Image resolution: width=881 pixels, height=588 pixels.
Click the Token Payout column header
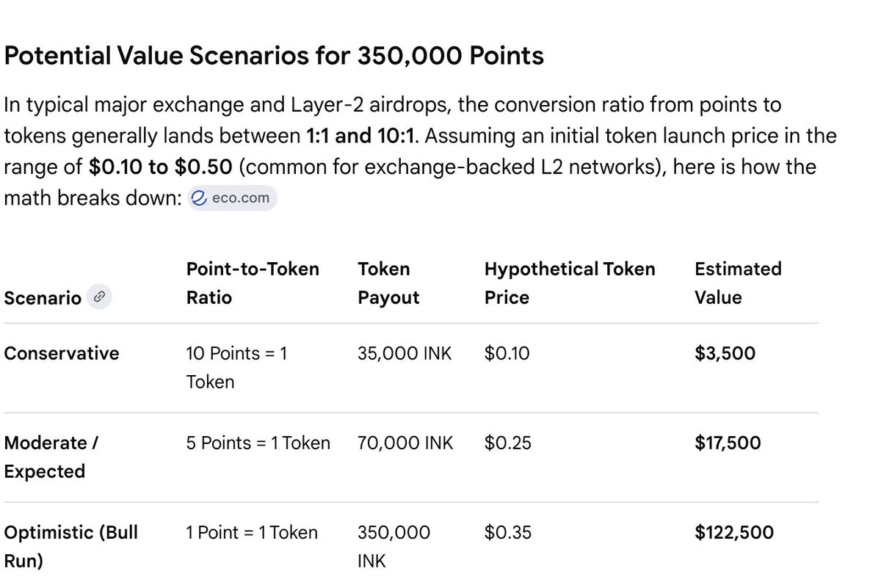[388, 283]
